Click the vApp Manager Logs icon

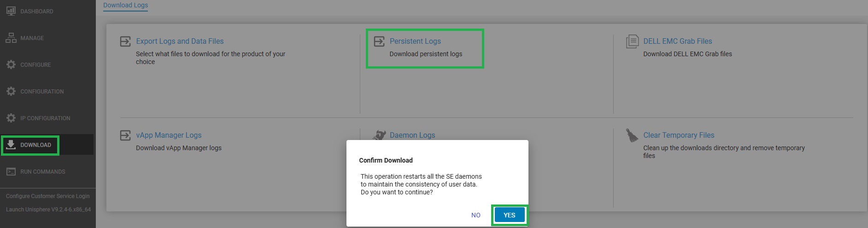(125, 135)
